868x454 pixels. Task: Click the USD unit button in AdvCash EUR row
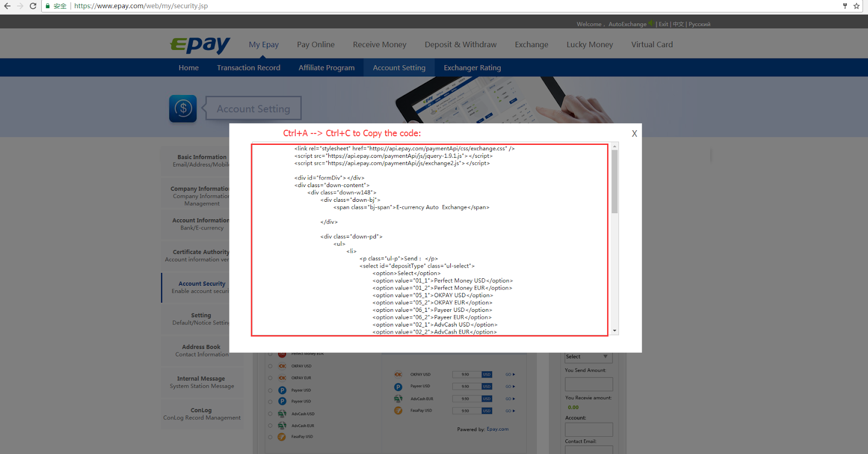(487, 399)
